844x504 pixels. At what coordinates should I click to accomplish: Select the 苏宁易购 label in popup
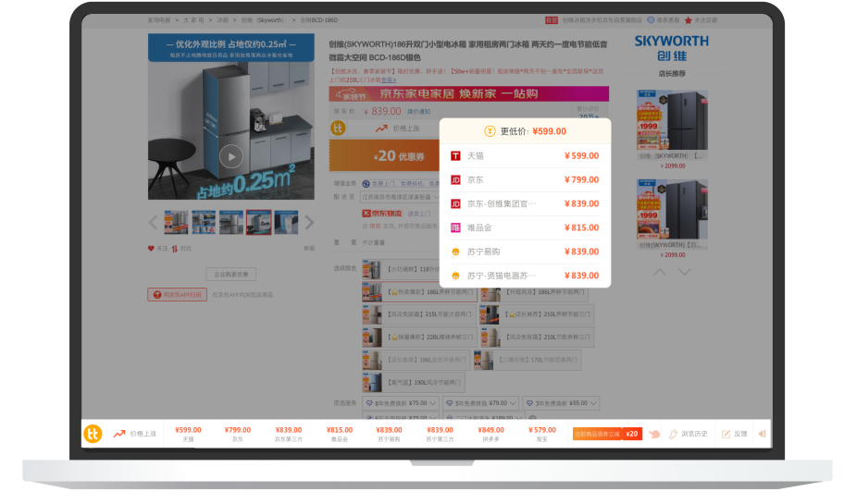[x=483, y=252]
